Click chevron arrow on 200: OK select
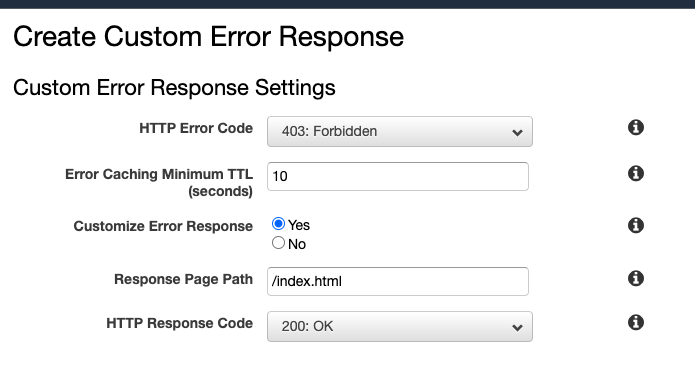The image size is (695, 373). click(x=517, y=328)
